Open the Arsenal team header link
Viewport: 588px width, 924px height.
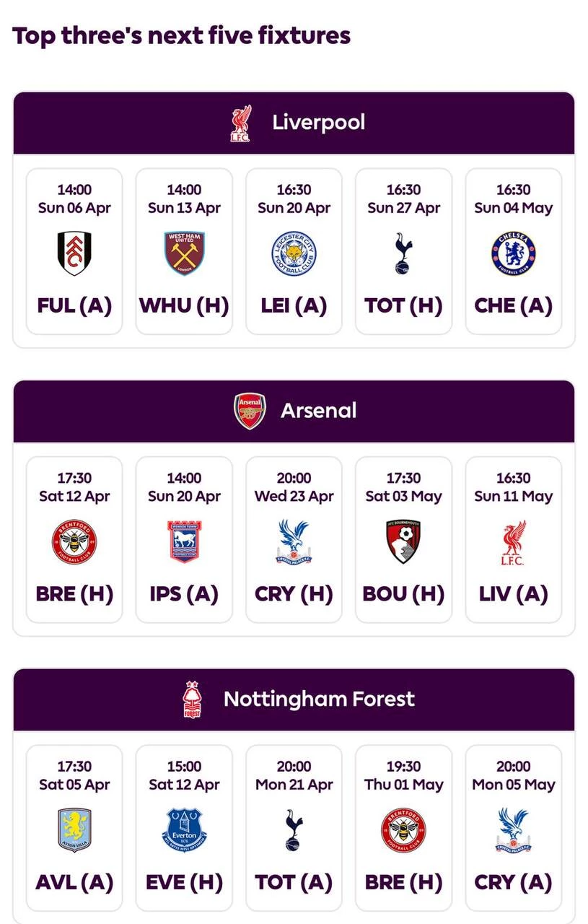point(318,411)
